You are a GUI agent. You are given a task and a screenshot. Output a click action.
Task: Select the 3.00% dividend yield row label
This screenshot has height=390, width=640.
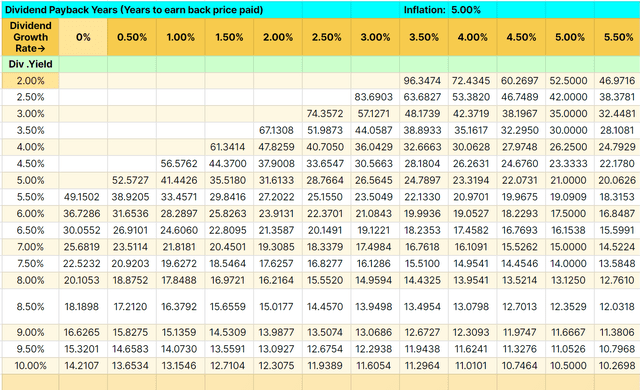coord(31,114)
